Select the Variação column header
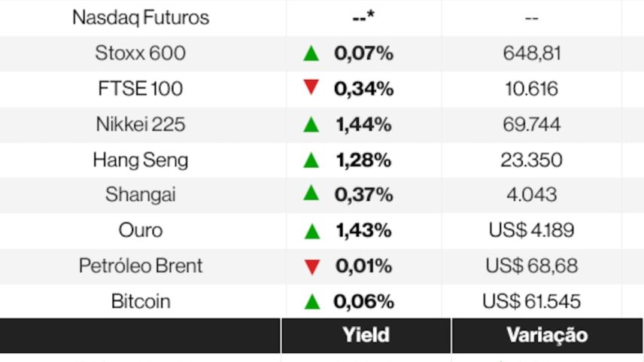The image size is (644, 362). tap(547, 336)
